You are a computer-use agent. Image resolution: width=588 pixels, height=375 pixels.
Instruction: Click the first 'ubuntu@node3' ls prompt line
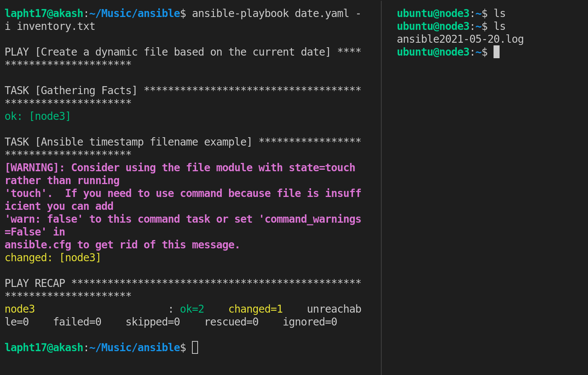pos(451,14)
